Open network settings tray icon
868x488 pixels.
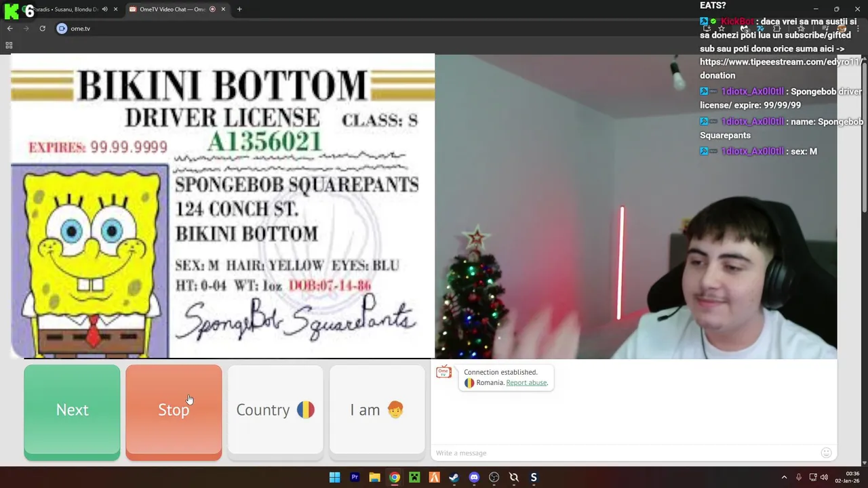click(813, 477)
